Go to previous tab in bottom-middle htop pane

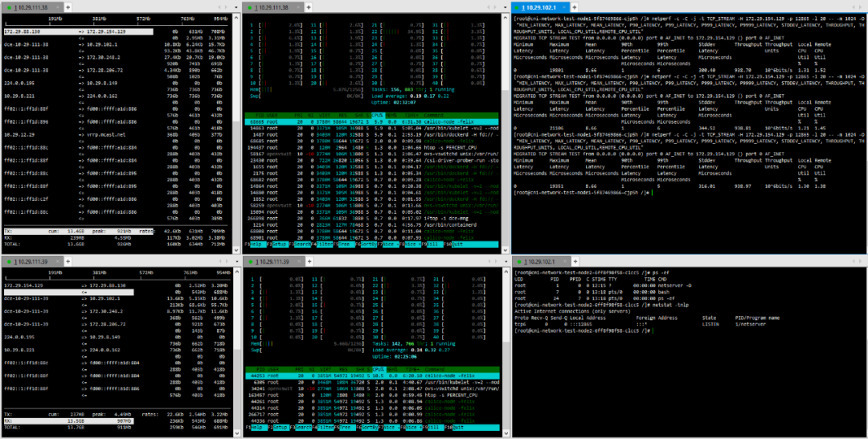click(x=490, y=261)
